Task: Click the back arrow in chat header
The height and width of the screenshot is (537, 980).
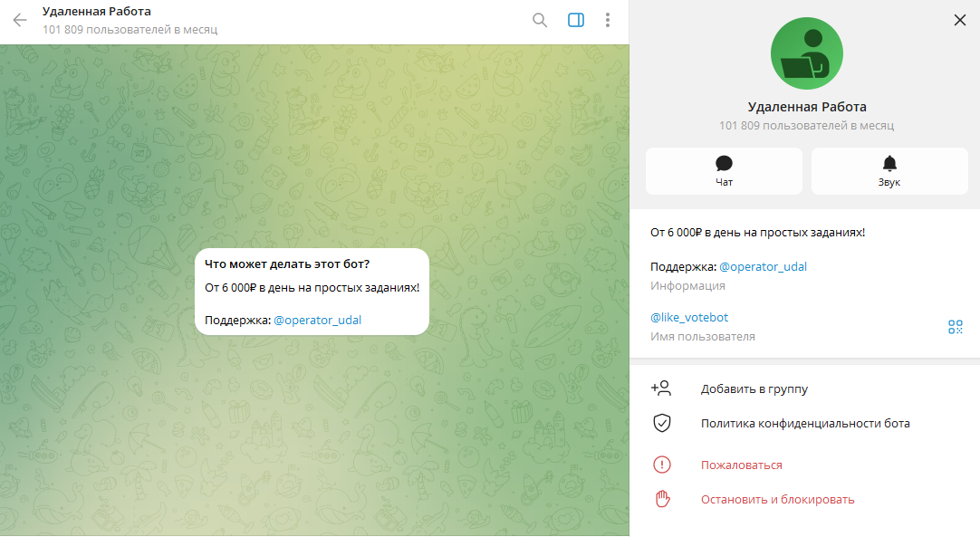Action: tap(20, 20)
